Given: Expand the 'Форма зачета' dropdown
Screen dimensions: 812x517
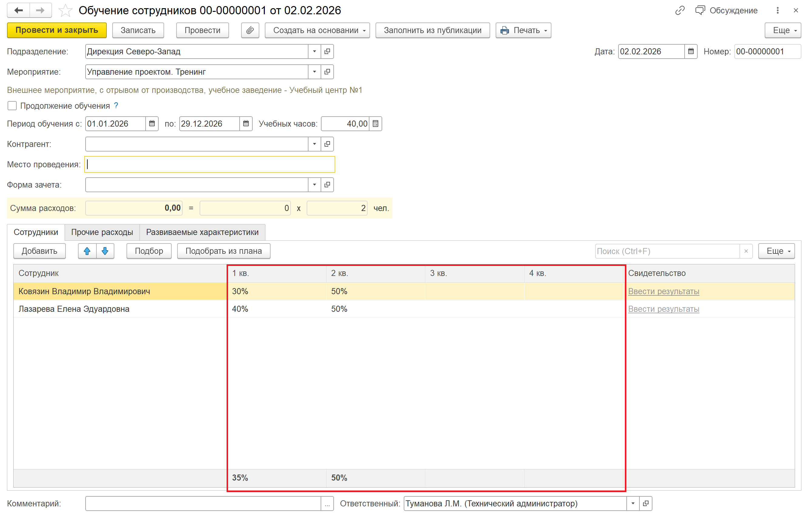Looking at the screenshot, I should (314, 185).
